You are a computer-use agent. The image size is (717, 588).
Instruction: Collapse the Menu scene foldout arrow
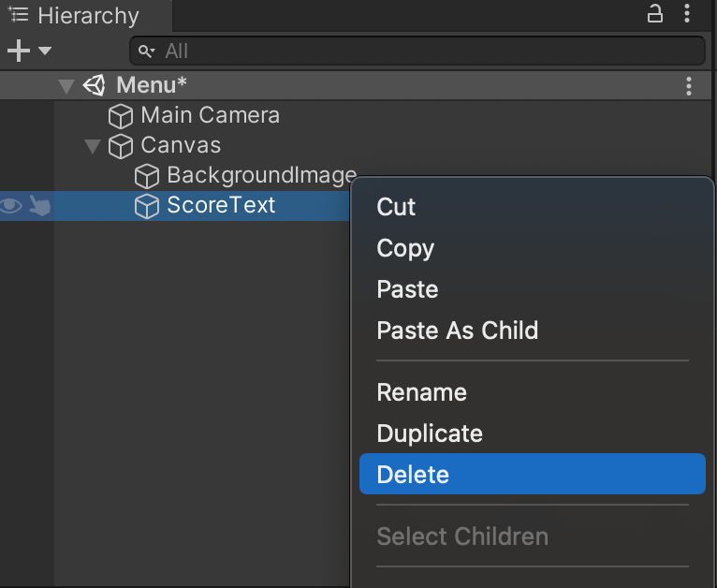66,86
